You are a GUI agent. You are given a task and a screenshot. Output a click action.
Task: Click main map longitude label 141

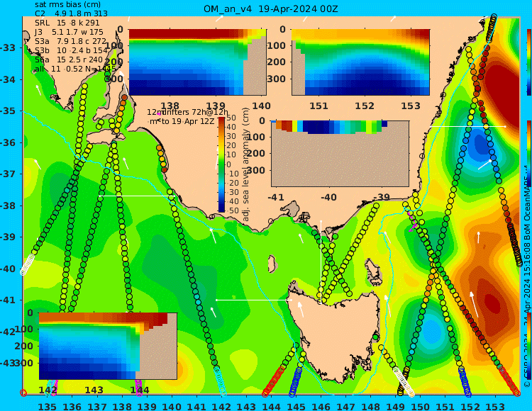click(x=196, y=406)
